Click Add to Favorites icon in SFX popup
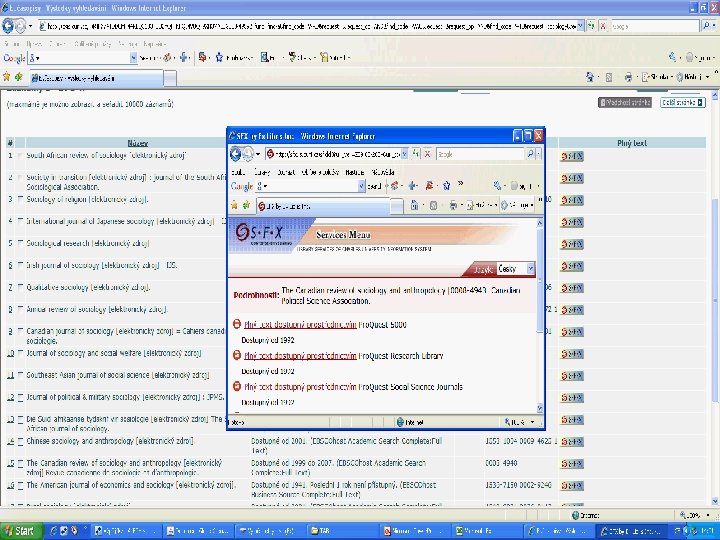Screen dimensions: 720x540 [246, 206]
